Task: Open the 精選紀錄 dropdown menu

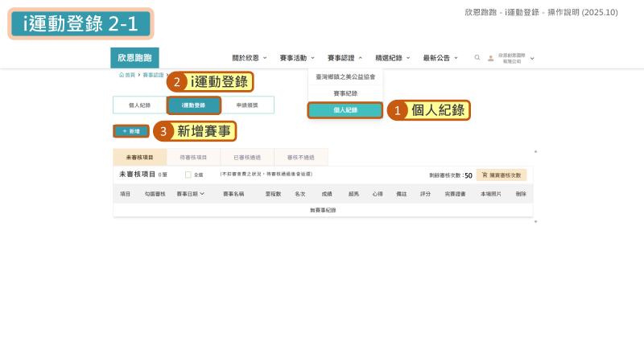Action: 393,58
